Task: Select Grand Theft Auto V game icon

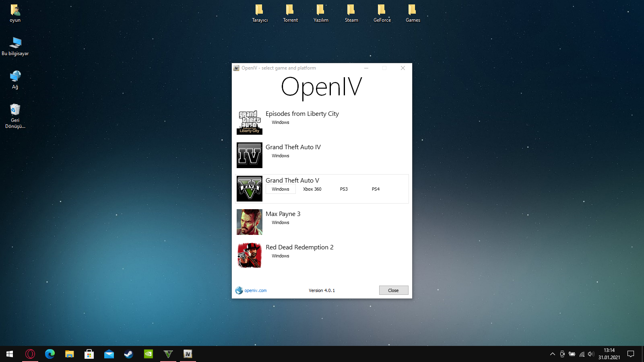Action: pyautogui.click(x=250, y=189)
